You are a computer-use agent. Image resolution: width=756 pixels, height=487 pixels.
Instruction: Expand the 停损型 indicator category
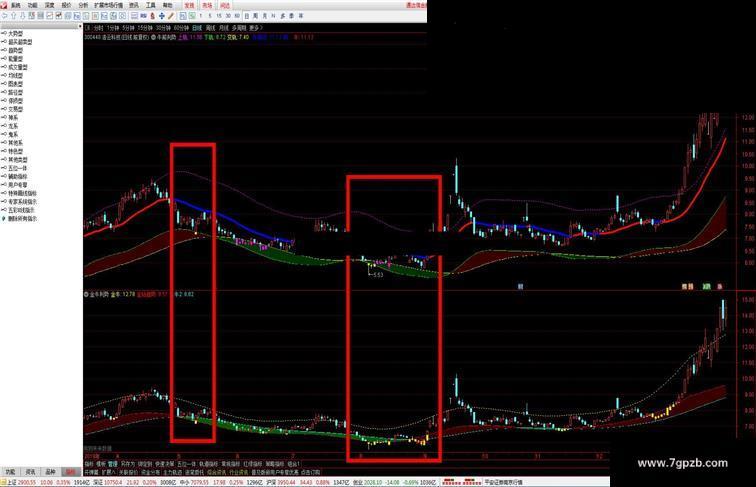15,101
